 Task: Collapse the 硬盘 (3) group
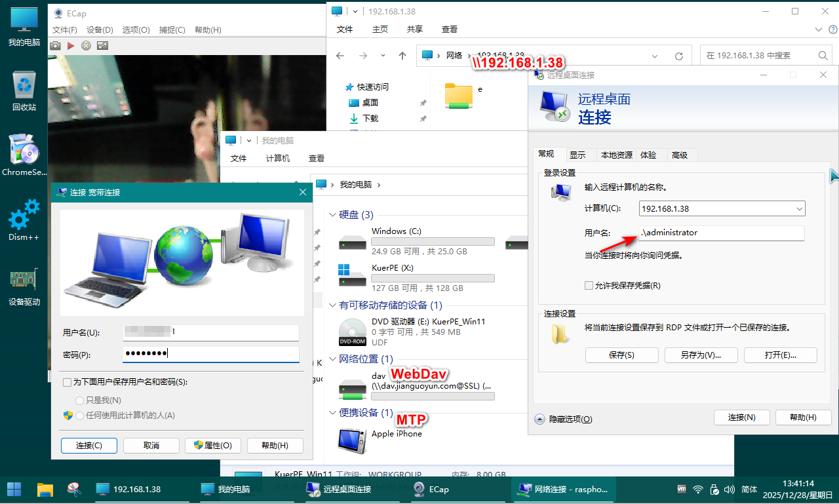(x=333, y=215)
